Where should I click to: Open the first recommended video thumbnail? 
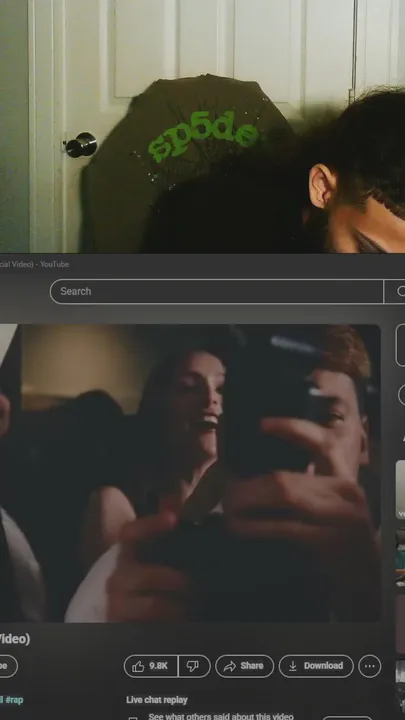pos(400,489)
